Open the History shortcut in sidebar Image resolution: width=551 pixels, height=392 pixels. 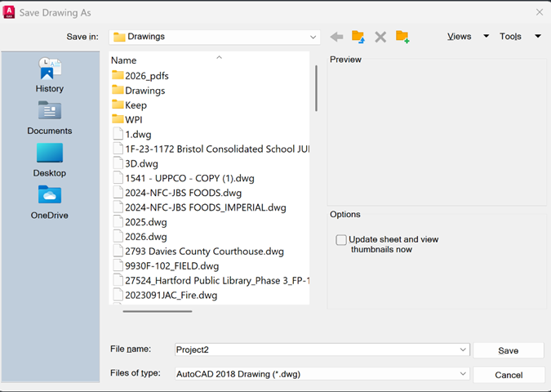(50, 75)
